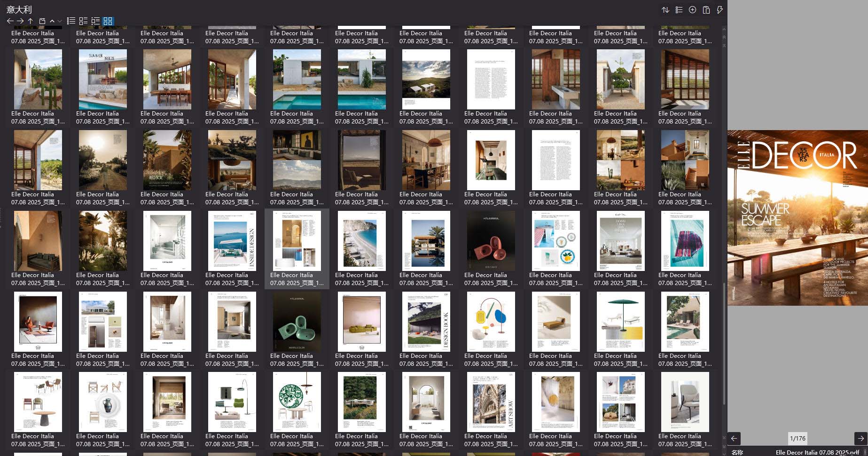Screen dimensions: 868x456
Task: Click the down chevron in navigation toolbar
Action: [x=59, y=21]
